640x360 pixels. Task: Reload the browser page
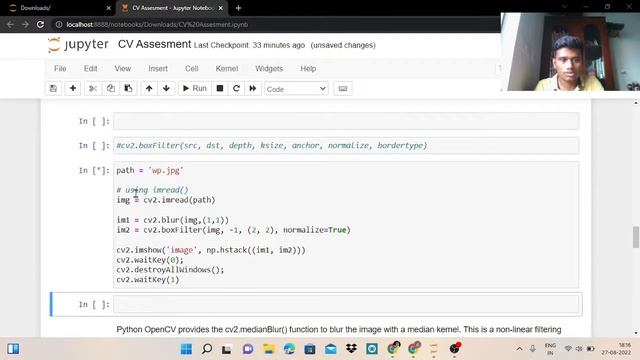pos(40,24)
